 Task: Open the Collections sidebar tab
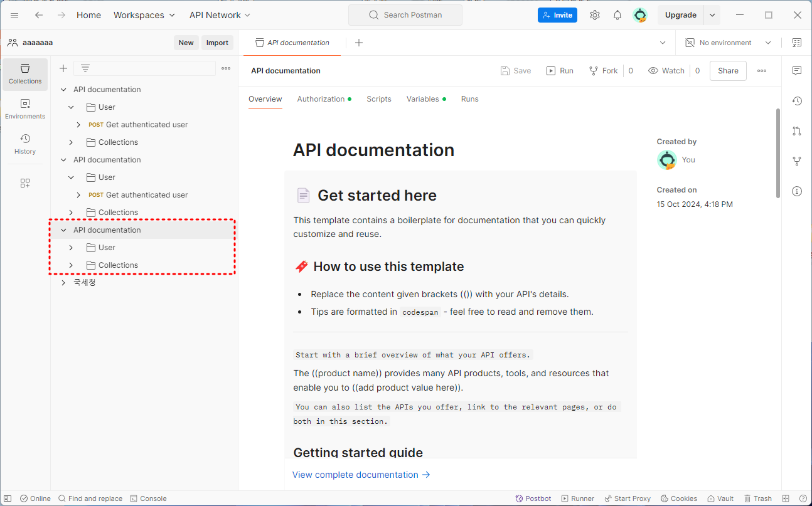tap(25, 74)
